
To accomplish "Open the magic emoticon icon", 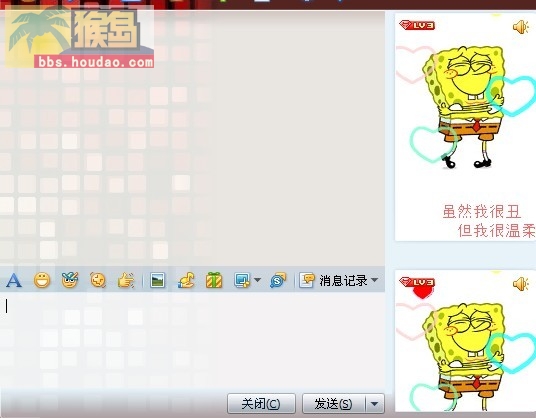I will pyautogui.click(x=70, y=280).
